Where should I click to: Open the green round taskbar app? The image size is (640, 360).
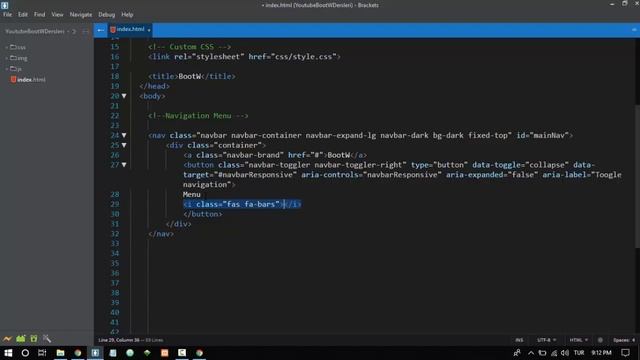[x=130, y=353]
